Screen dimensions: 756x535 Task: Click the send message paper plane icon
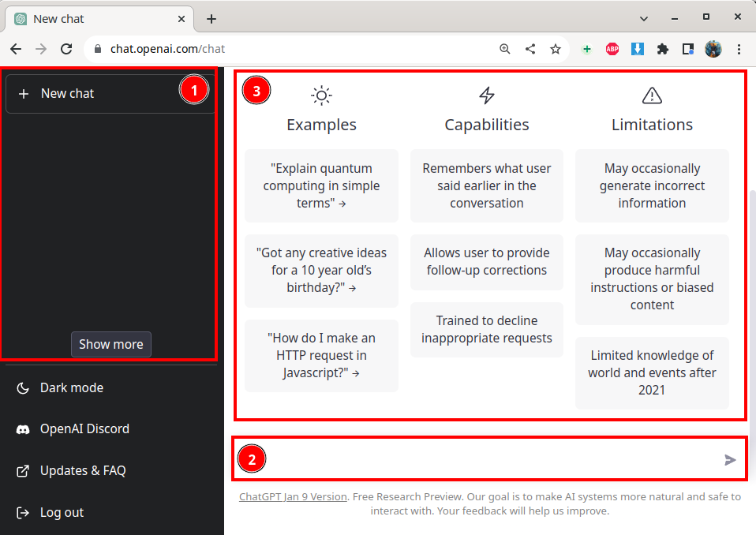click(730, 460)
